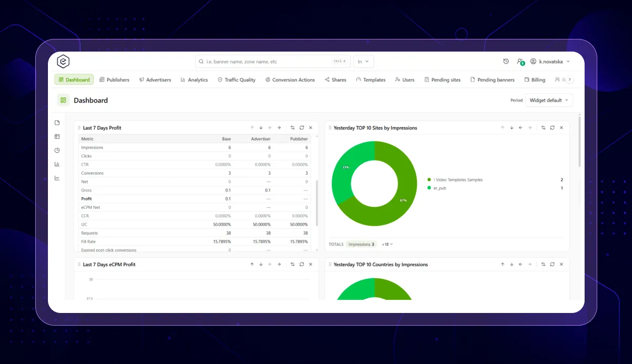The image size is (632, 364).
Task: Open the Pending banners tab
Action: point(492,80)
